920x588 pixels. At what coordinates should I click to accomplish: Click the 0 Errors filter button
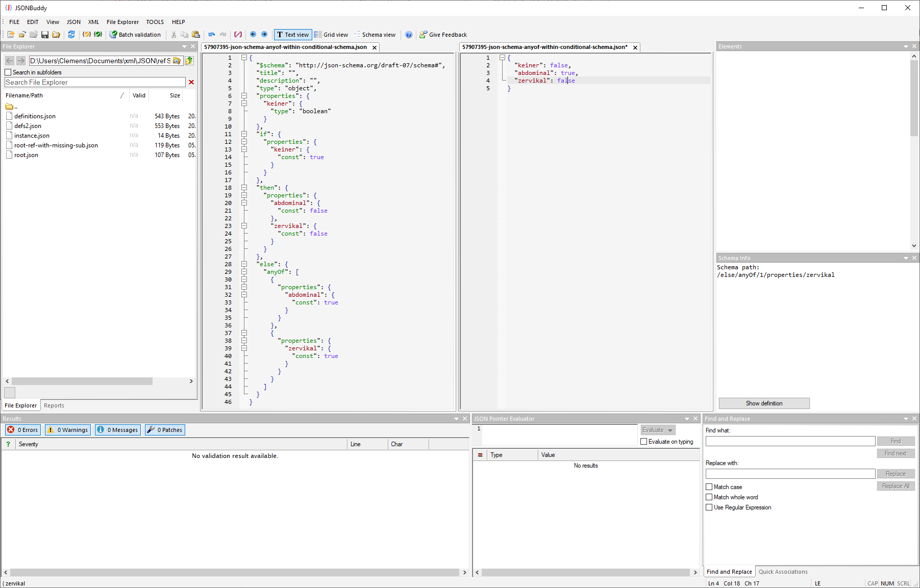23,430
